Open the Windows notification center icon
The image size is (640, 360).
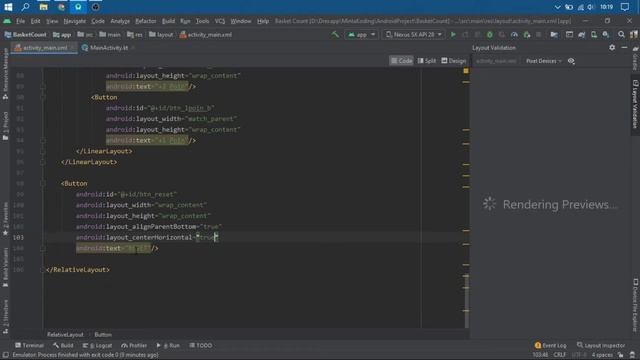pos(624,7)
